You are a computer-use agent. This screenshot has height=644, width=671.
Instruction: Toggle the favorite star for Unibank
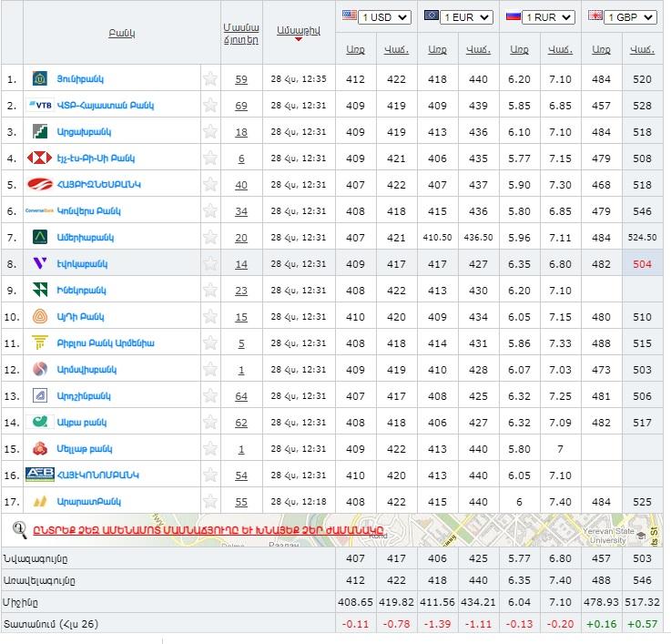(x=210, y=79)
